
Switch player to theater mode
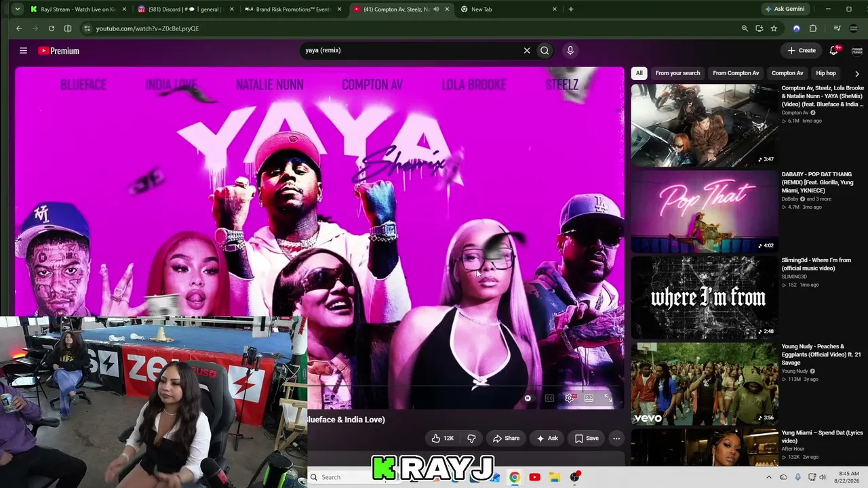[x=589, y=398]
